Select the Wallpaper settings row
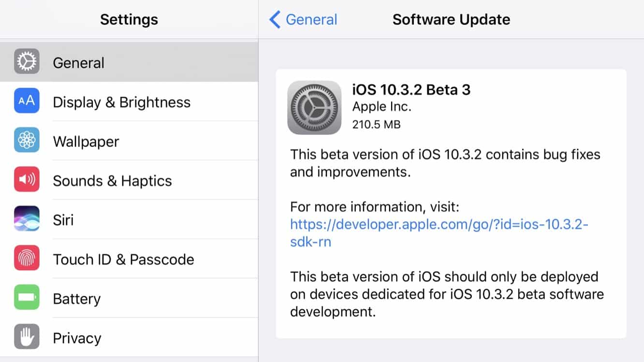 pyautogui.click(x=86, y=142)
